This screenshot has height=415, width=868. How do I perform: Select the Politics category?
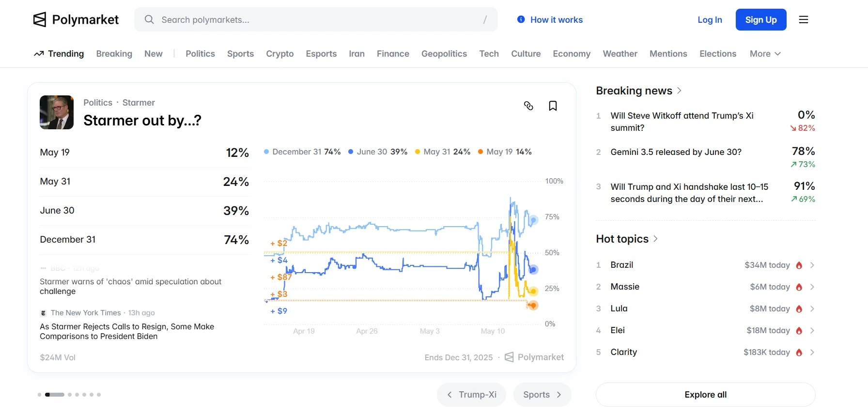tap(200, 54)
